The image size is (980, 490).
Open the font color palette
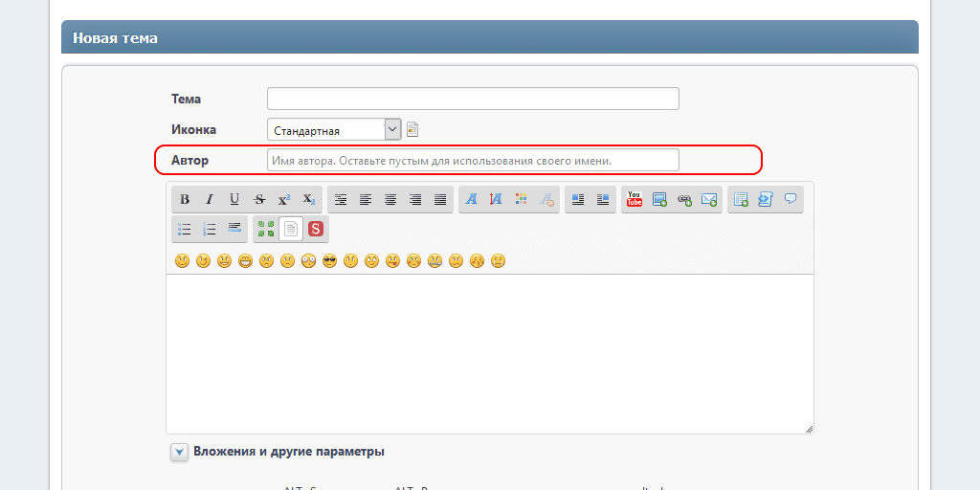[x=521, y=200]
